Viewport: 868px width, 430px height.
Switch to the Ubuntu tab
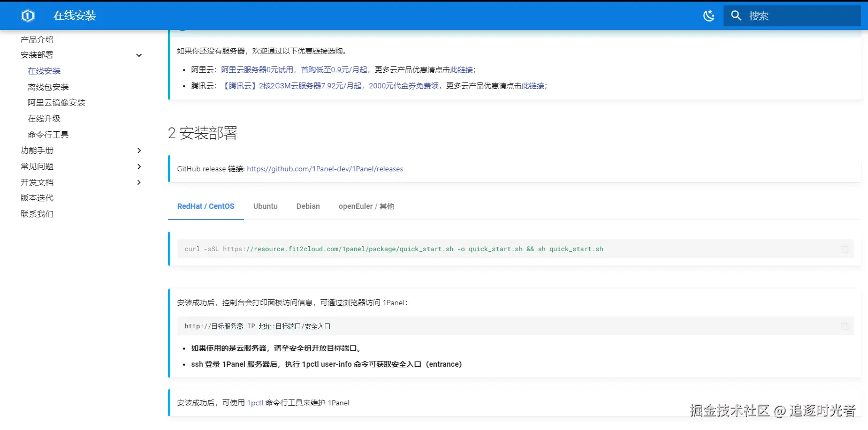coord(265,206)
